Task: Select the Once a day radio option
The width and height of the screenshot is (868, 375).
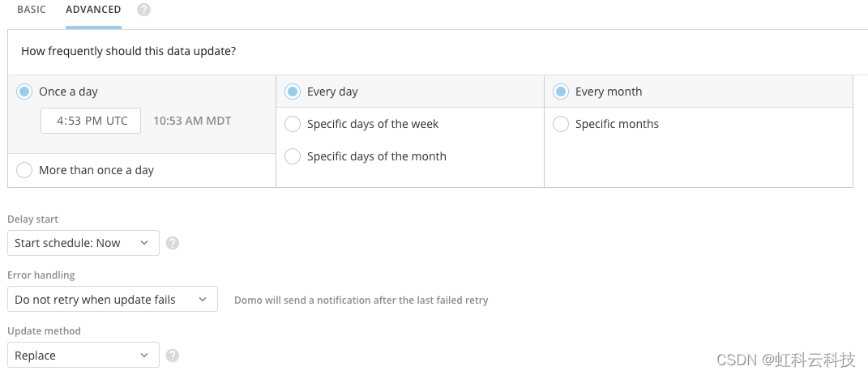Action: [x=24, y=92]
